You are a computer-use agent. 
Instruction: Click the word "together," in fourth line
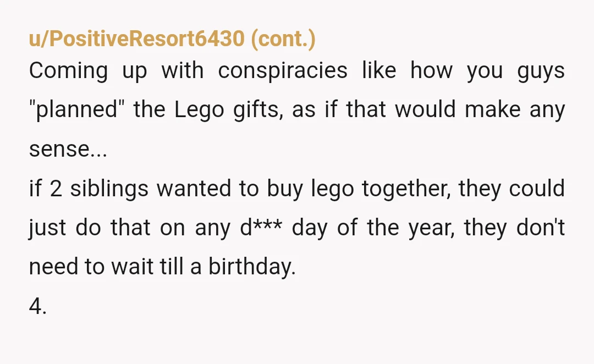[x=406, y=188]
